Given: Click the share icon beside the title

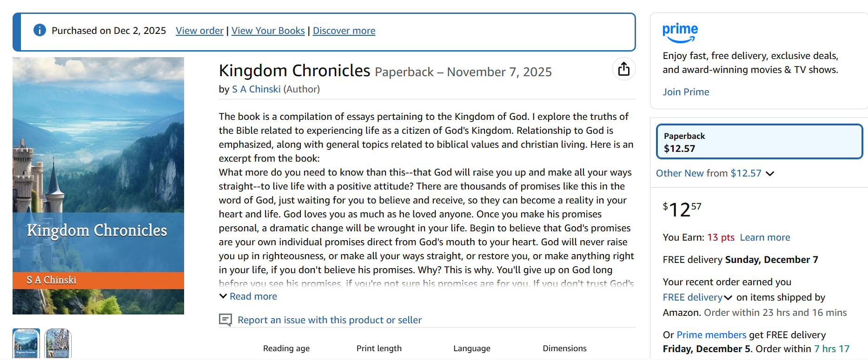Looking at the screenshot, I should click(624, 69).
